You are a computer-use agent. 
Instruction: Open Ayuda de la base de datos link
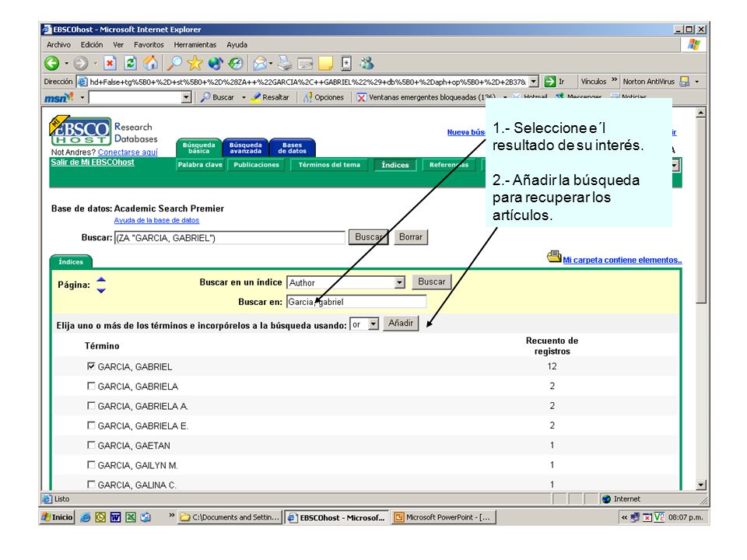pyautogui.click(x=156, y=220)
